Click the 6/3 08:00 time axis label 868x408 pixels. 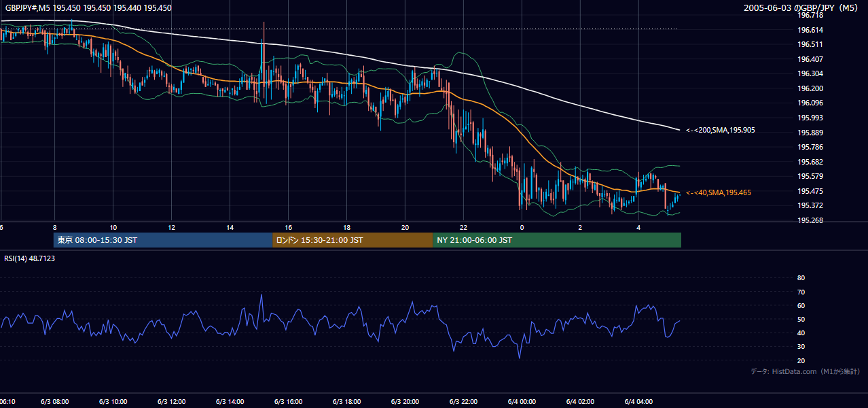[x=54, y=401]
